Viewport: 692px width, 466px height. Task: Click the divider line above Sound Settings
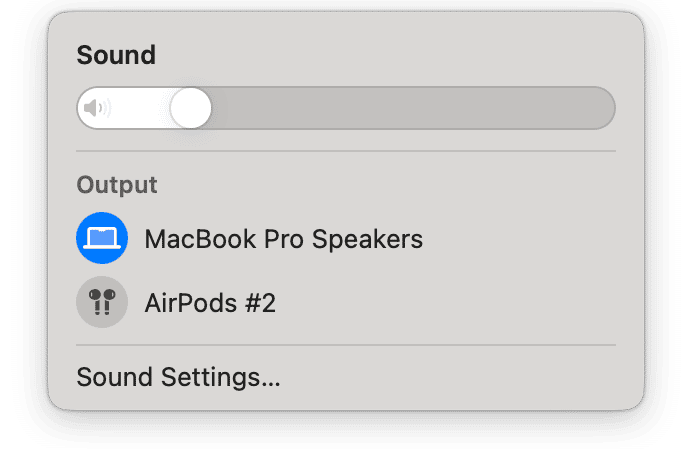[346, 345]
